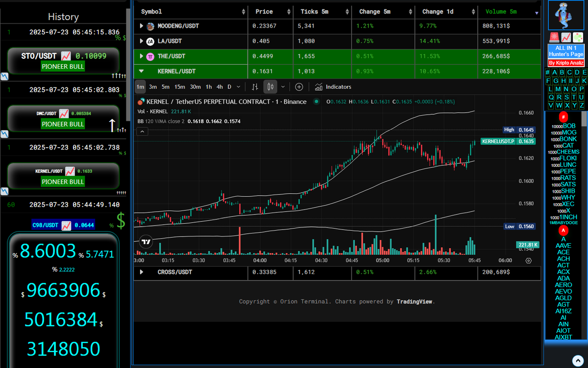The width and height of the screenshot is (588, 368).
Task: Switch to the 3m timeframe
Action: point(153,87)
